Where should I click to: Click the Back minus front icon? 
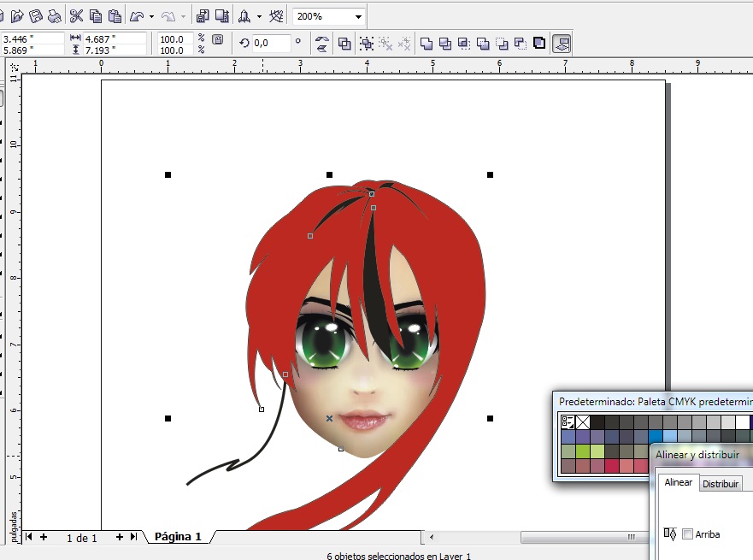[x=521, y=44]
